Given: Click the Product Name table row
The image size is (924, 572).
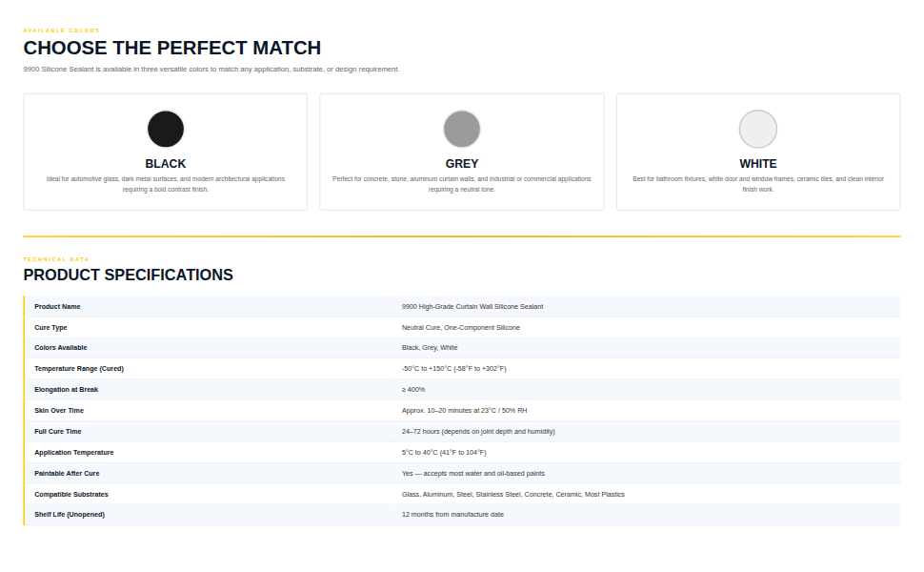Looking at the screenshot, I should [463, 307].
